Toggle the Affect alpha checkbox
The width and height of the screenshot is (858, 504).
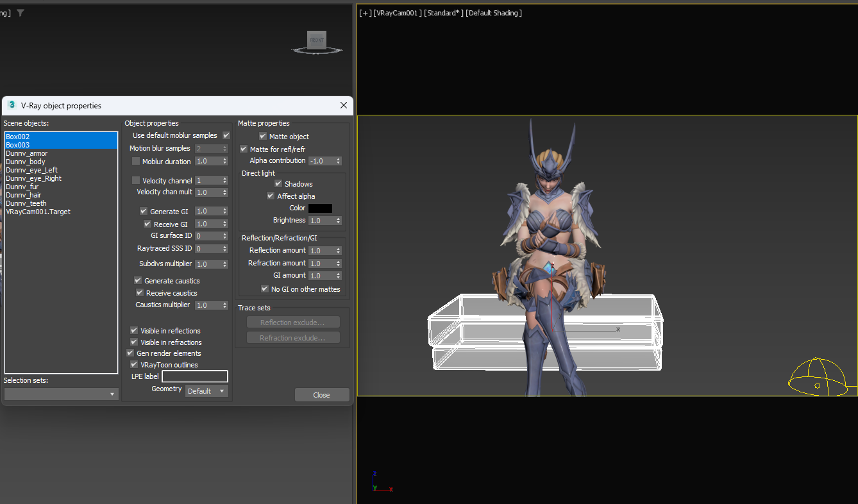pyautogui.click(x=271, y=196)
